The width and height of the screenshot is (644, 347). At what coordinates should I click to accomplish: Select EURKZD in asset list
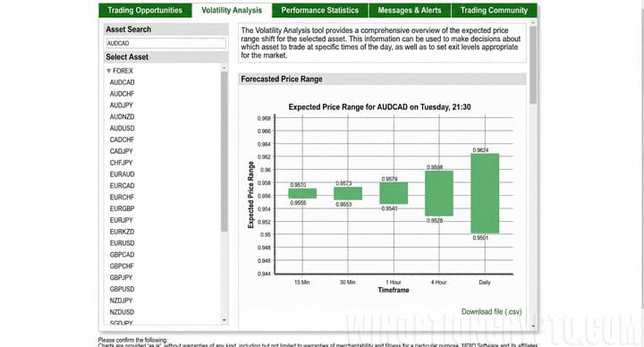(x=122, y=232)
